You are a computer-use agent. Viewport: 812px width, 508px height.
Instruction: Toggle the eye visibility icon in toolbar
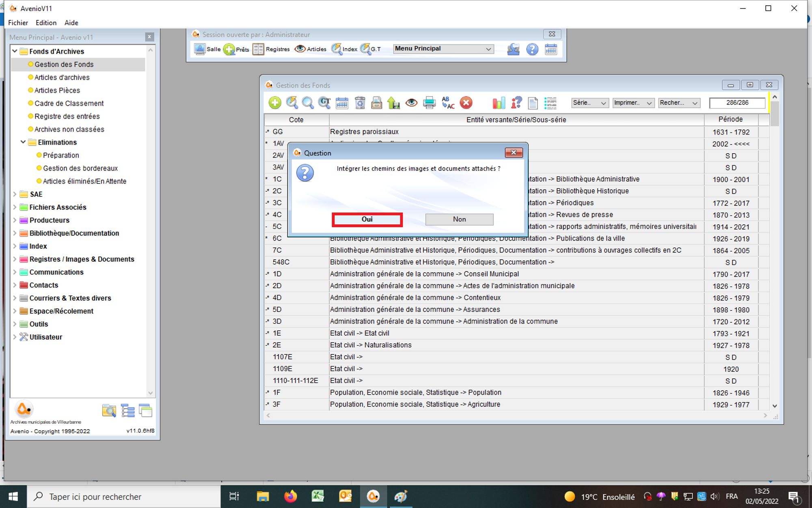pos(411,103)
